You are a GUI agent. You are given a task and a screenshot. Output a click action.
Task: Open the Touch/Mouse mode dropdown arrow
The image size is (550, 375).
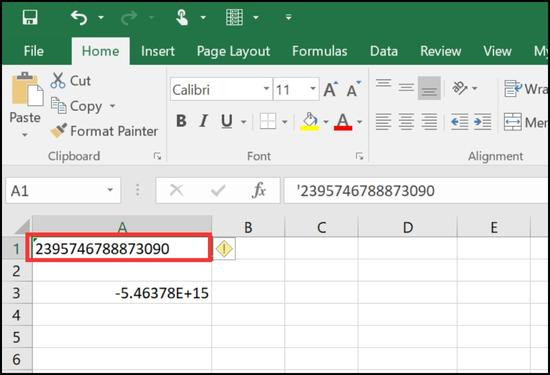pos(203,17)
